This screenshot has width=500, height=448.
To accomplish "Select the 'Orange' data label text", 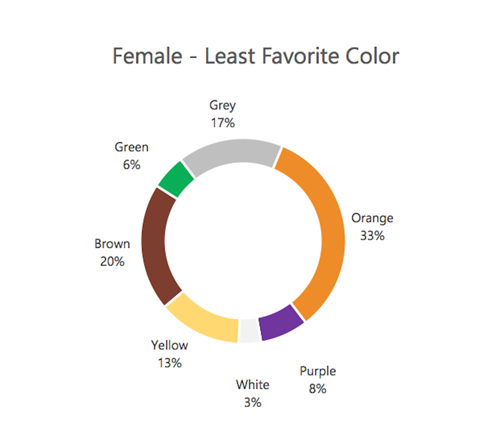I will click(372, 218).
